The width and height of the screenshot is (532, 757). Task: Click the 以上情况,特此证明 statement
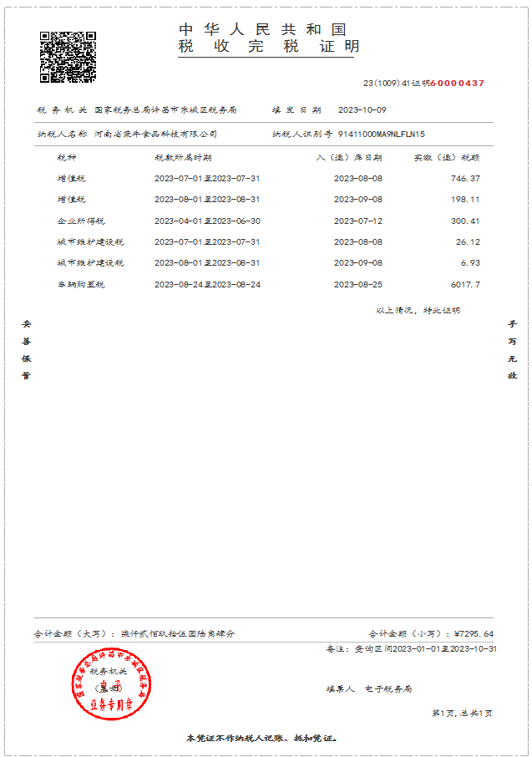coord(418,310)
